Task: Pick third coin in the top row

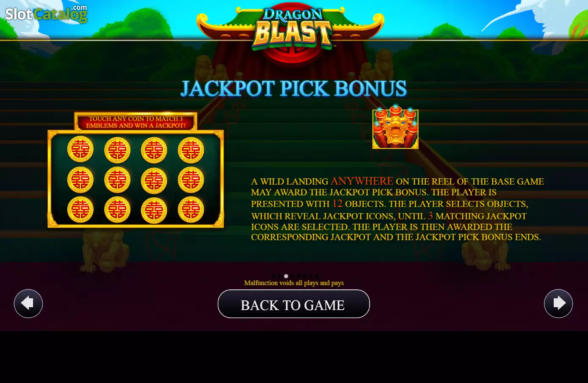Action: point(154,150)
